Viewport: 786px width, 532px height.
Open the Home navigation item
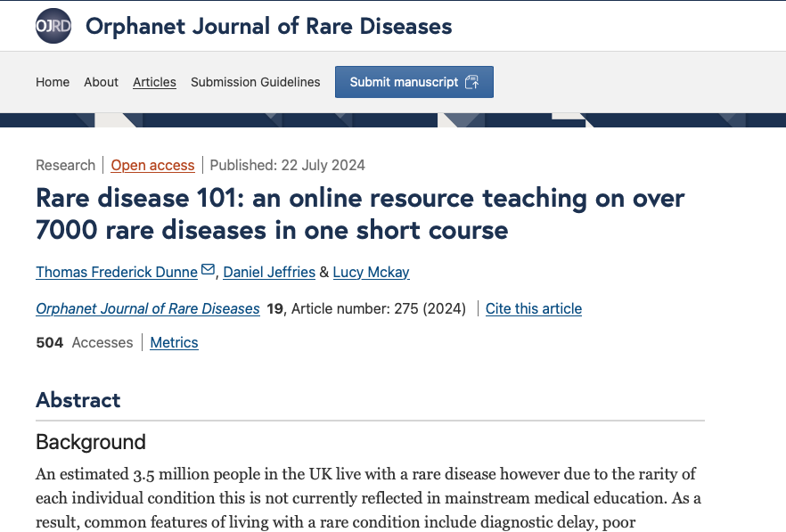(x=53, y=82)
